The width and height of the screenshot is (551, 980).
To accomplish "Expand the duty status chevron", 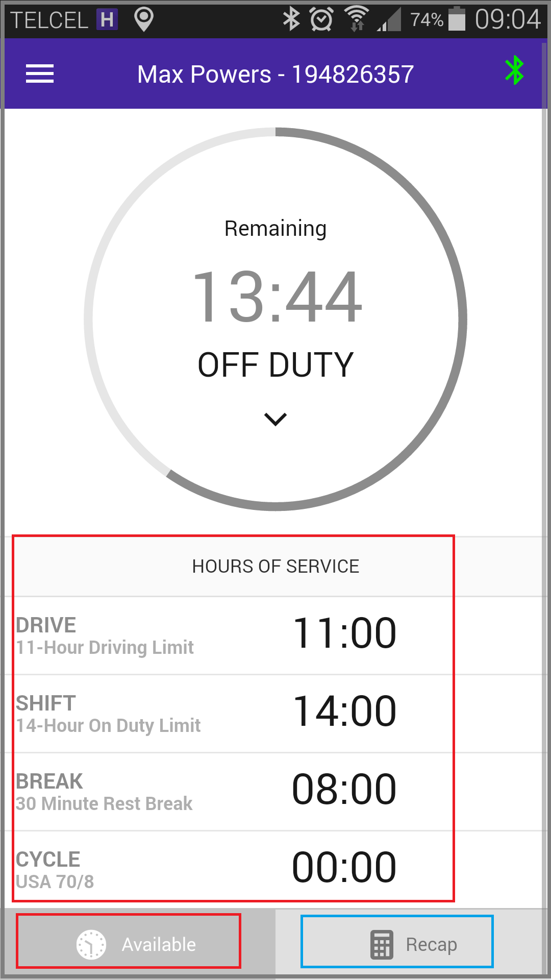I will 275,419.
